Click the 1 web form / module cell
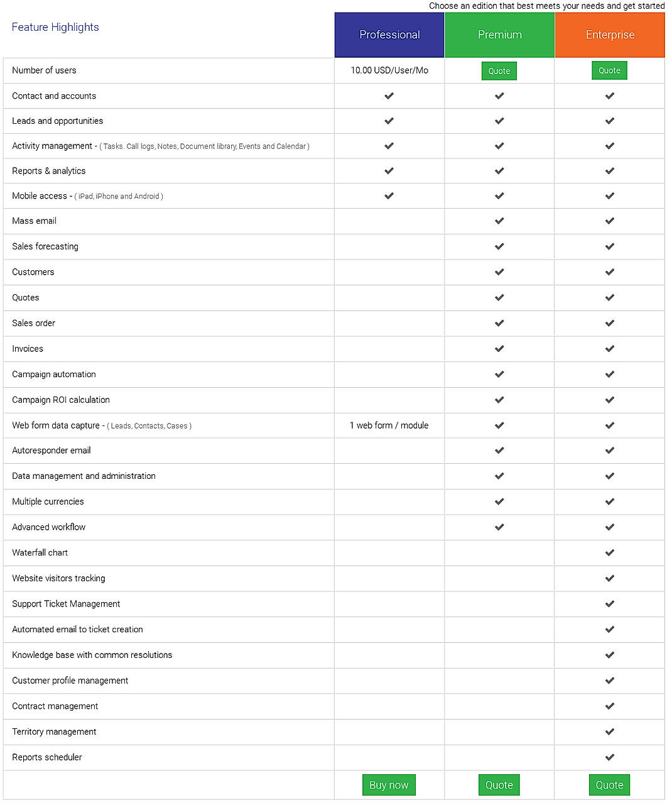 coord(389,425)
